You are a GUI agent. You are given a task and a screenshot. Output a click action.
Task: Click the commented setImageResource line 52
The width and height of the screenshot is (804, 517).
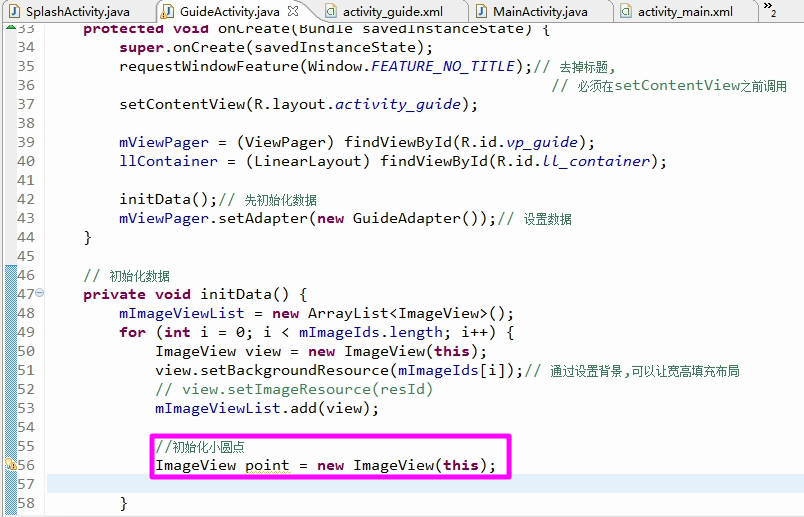point(294,389)
